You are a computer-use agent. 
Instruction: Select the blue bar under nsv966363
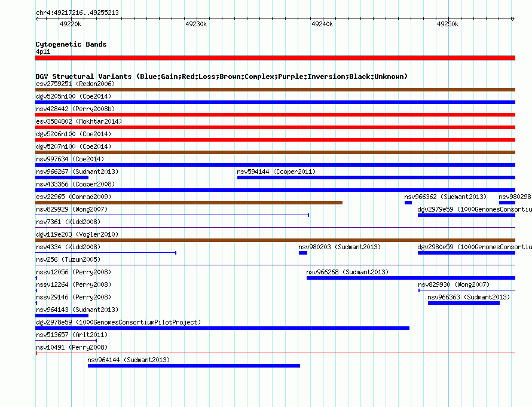464,303
